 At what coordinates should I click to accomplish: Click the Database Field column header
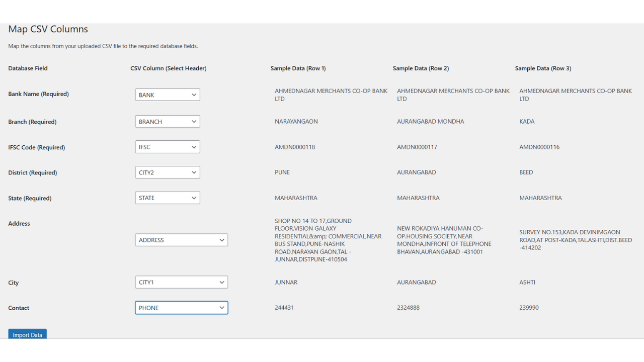coord(28,68)
